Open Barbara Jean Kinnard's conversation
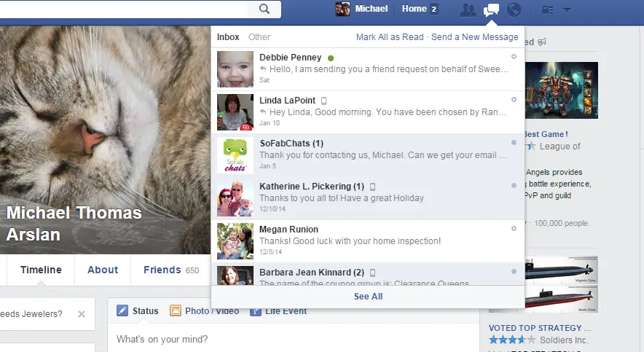Image resolution: width=644 pixels, height=352 pixels. [x=368, y=274]
